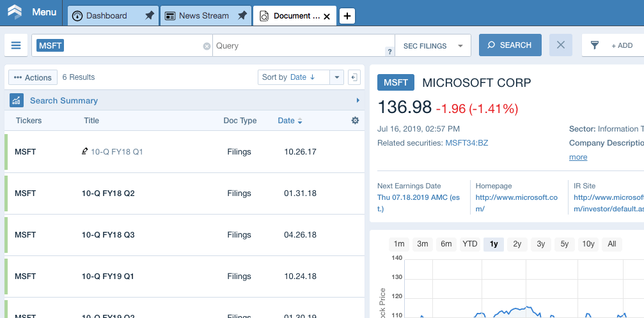The height and width of the screenshot is (318, 644).
Task: Sort by Tickers column header
Action: (29, 121)
